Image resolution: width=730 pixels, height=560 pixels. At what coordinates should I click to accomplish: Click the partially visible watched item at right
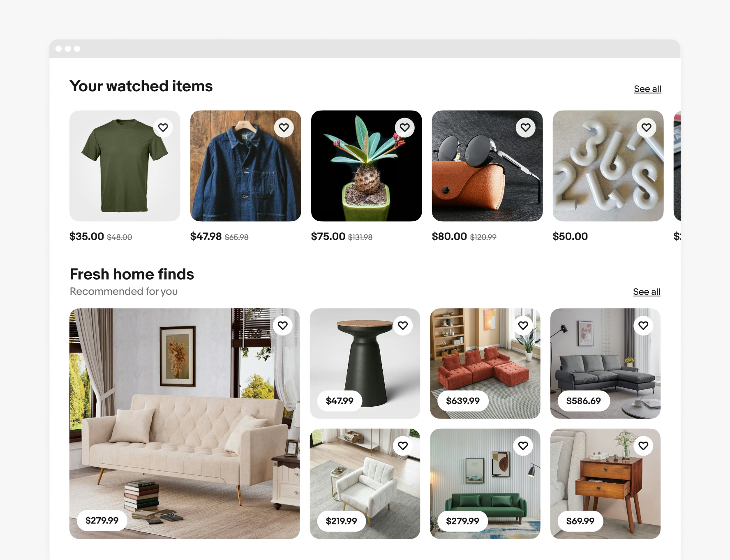coord(677,166)
